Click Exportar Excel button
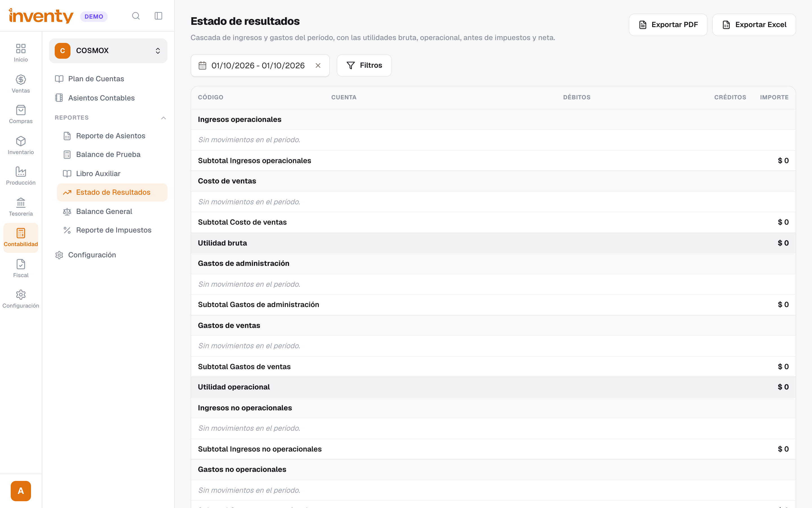 click(x=754, y=25)
